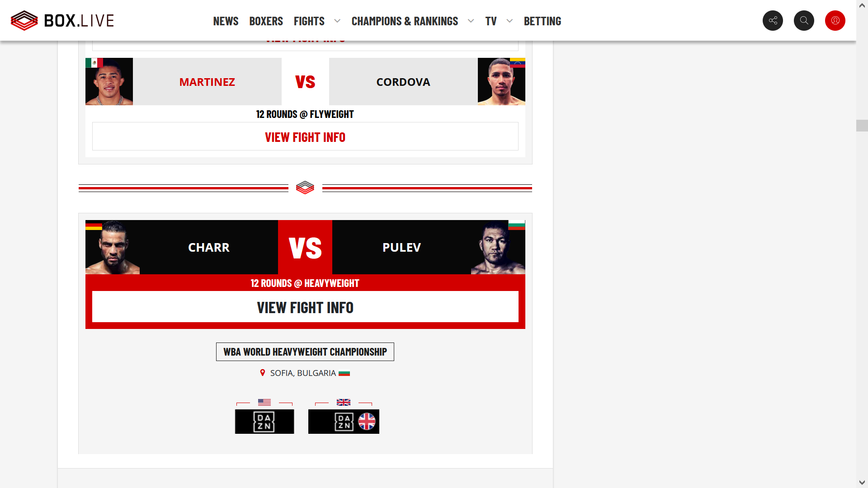Click the UK DAZN streaming icon
The image size is (868, 488).
coord(344,421)
